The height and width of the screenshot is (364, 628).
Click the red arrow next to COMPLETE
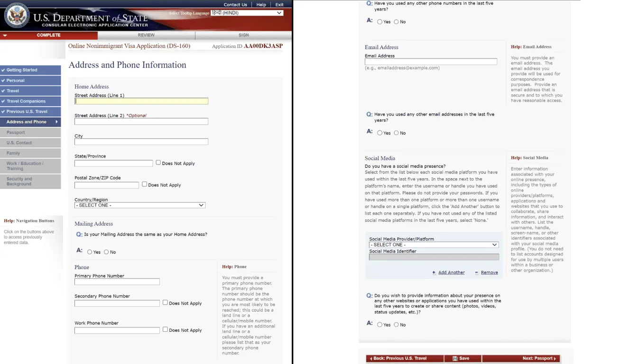5,36
